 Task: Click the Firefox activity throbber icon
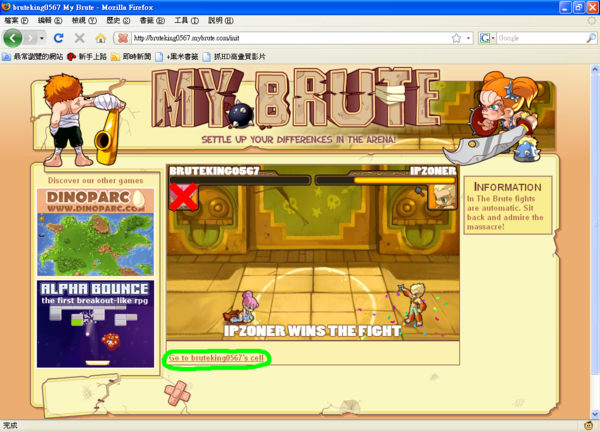592,21
